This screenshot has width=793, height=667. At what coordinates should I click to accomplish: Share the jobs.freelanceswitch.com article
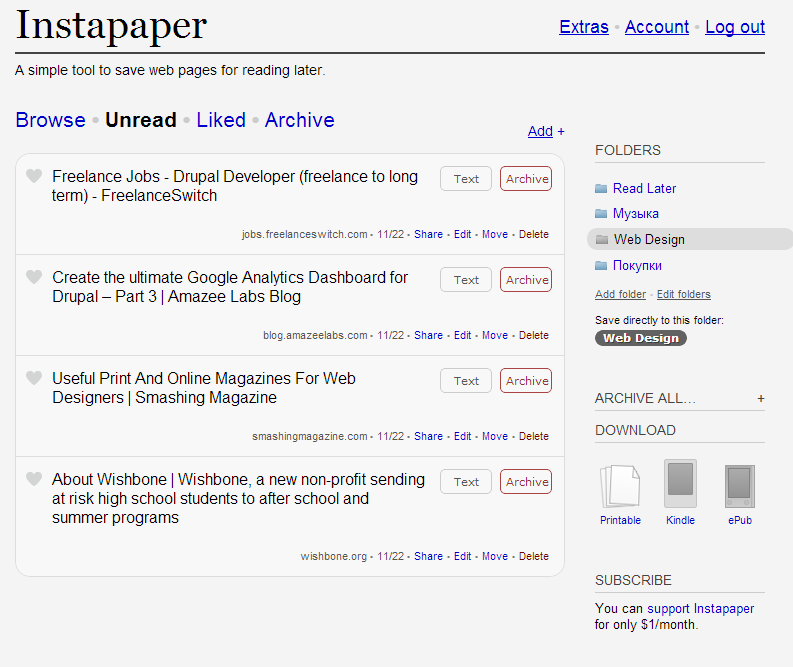[428, 234]
